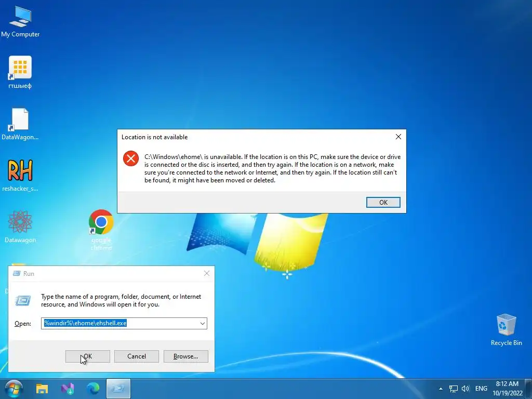Click the Open: label in Run dialog
The image size is (532, 399).
(x=23, y=324)
